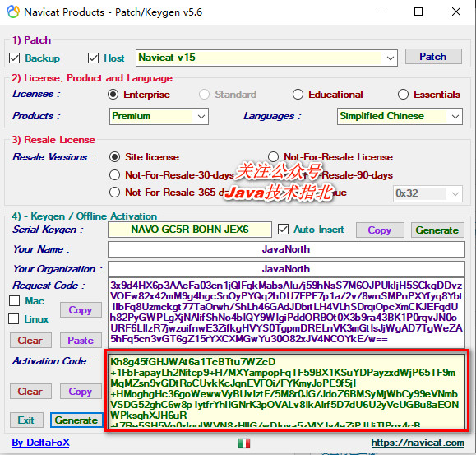Toggle the Backup checkbox
Image resolution: width=476 pixels, height=455 pixels.
(15, 58)
